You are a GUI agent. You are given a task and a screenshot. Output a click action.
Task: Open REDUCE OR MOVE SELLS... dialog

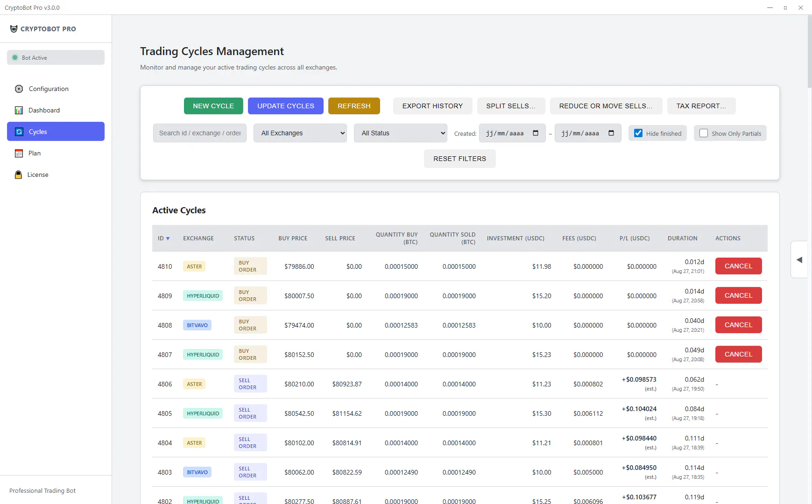click(606, 106)
